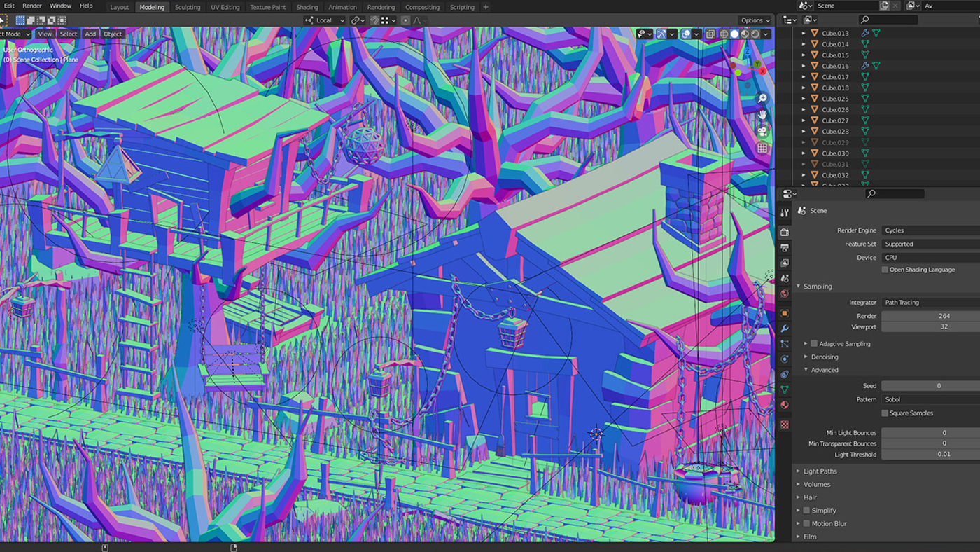The width and height of the screenshot is (980, 552).
Task: Add a new workspace with the + button
Action: 485,7
